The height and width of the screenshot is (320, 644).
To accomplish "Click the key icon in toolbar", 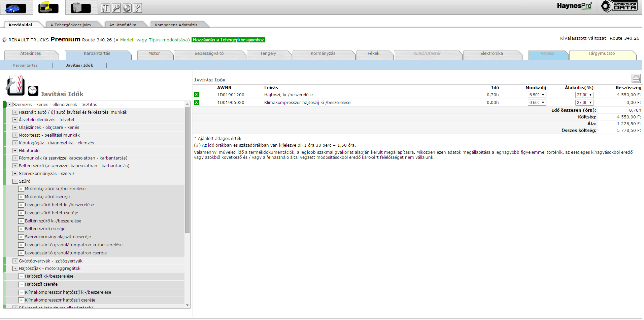I will [x=116, y=8].
